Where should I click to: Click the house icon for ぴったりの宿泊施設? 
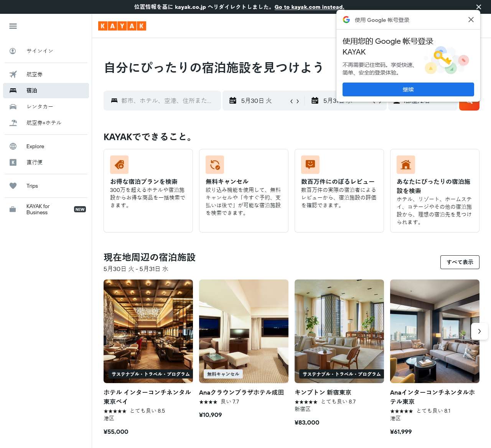[x=406, y=165]
